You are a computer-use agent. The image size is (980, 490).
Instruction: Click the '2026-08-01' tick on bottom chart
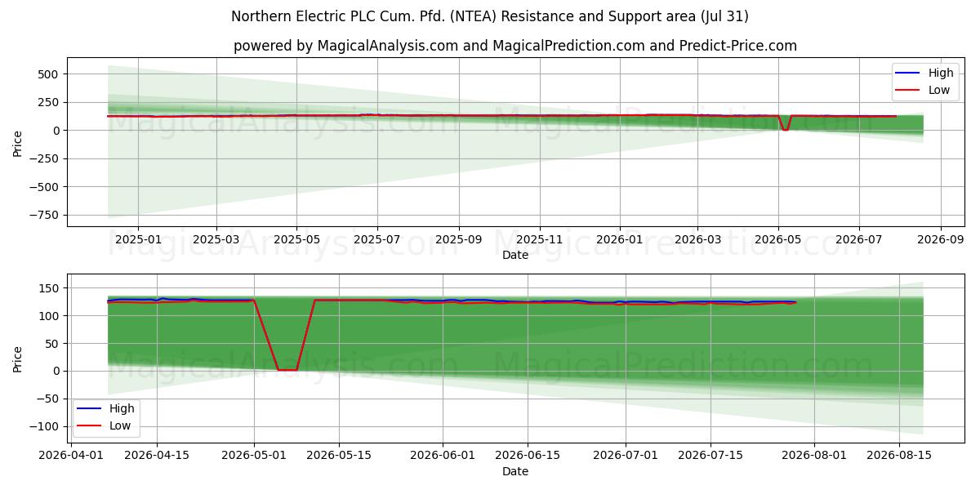coord(814,455)
